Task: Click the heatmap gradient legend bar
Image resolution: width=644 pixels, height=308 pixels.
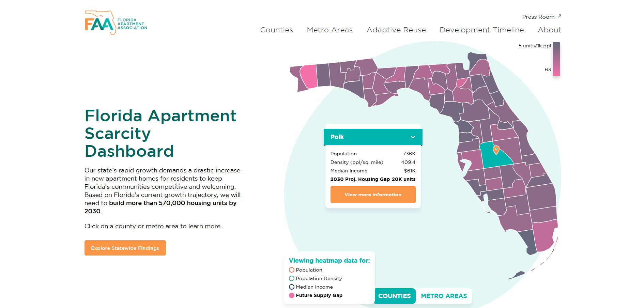Action: coord(556,59)
